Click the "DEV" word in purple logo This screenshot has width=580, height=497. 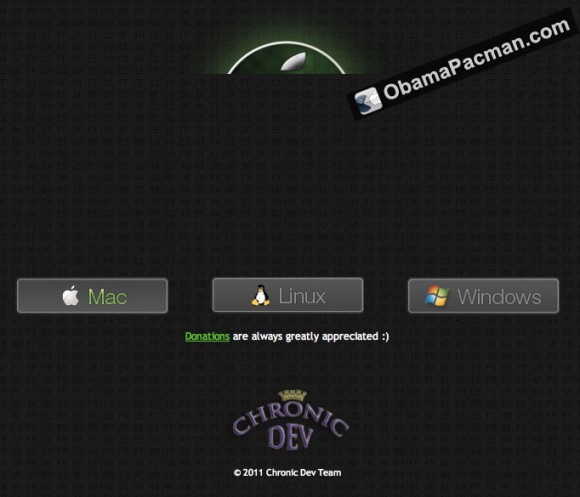(291, 437)
